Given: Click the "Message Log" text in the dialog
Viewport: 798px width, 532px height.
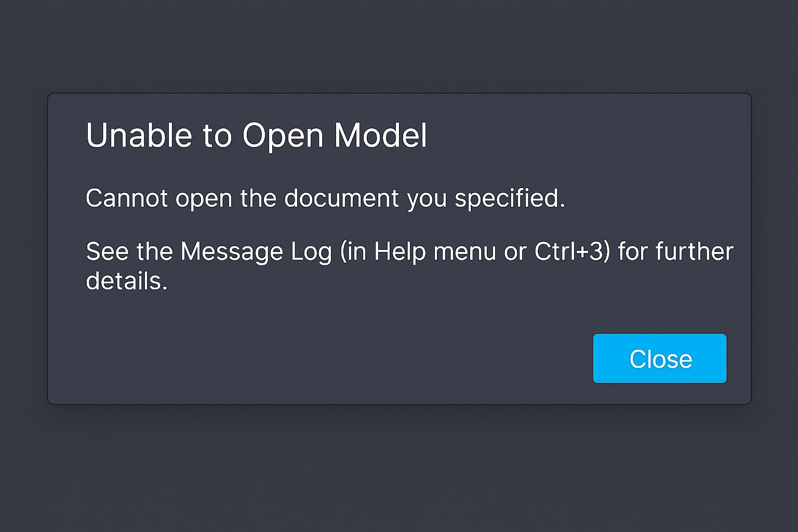Looking at the screenshot, I should (x=256, y=252).
